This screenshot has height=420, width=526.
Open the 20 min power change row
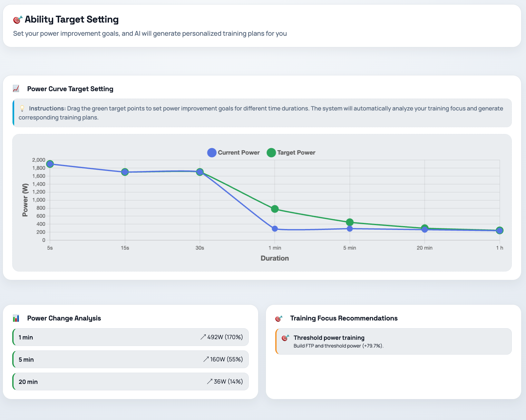tap(131, 382)
